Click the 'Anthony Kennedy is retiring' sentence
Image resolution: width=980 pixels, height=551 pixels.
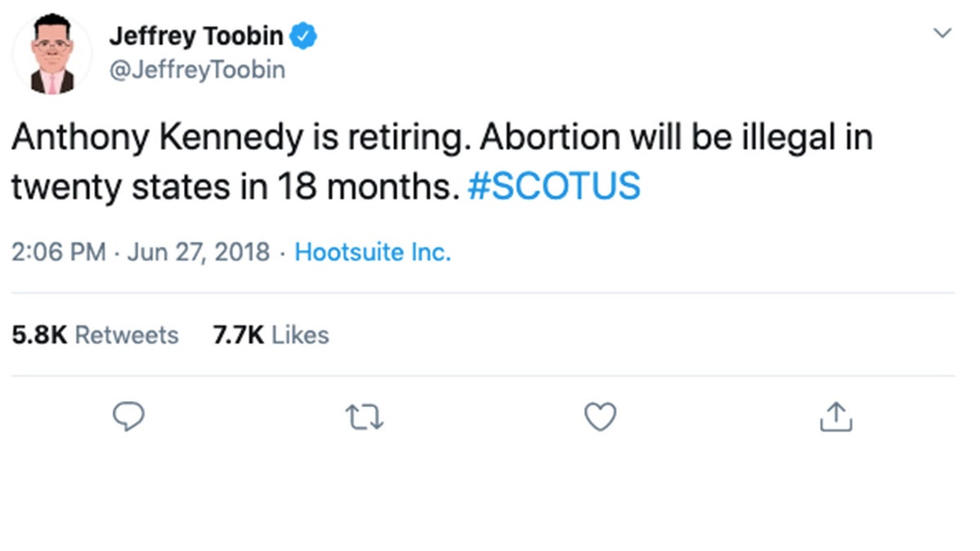(242, 138)
